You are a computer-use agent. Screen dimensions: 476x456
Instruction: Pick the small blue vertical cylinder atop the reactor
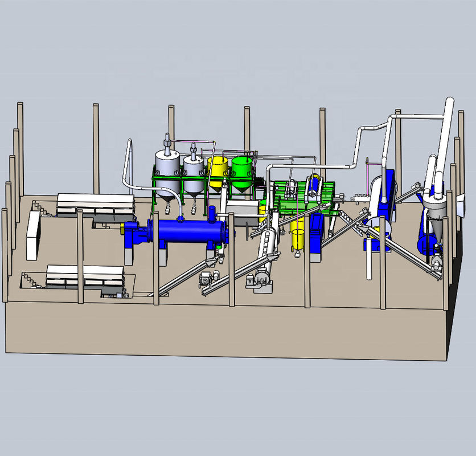212,213
